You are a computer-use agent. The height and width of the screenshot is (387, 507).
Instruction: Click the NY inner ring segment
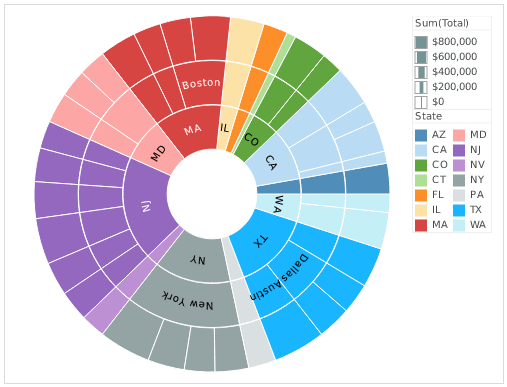(x=197, y=260)
